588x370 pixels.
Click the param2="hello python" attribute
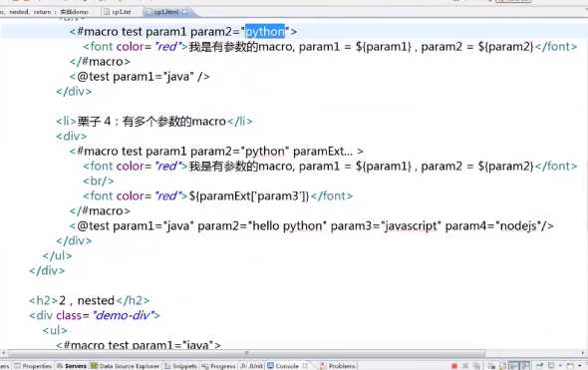(262, 226)
